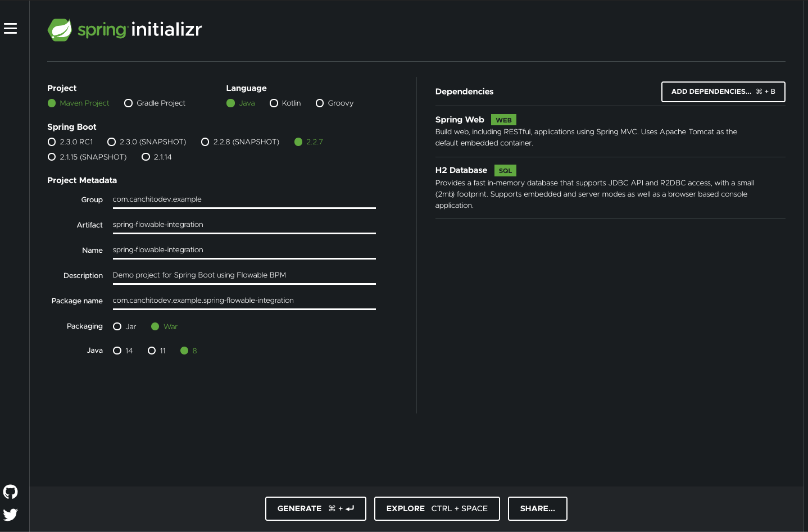The image size is (808, 532).
Task: Open the hamburger menu icon
Action: [10, 29]
